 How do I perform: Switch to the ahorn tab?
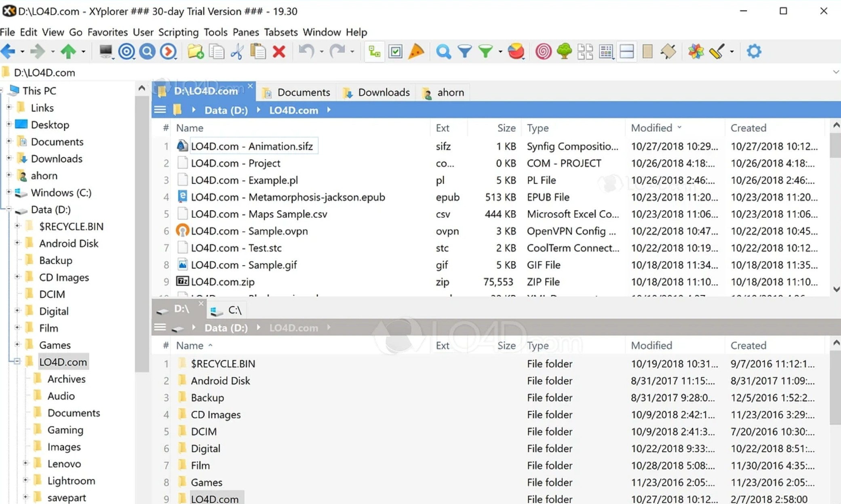(443, 92)
